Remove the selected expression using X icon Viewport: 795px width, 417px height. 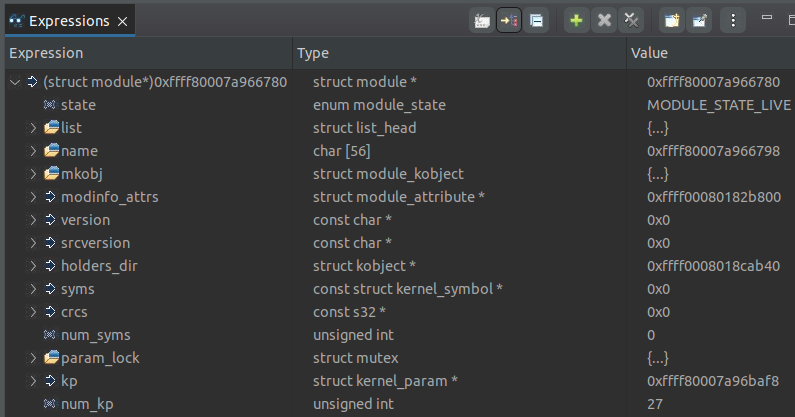click(x=604, y=20)
